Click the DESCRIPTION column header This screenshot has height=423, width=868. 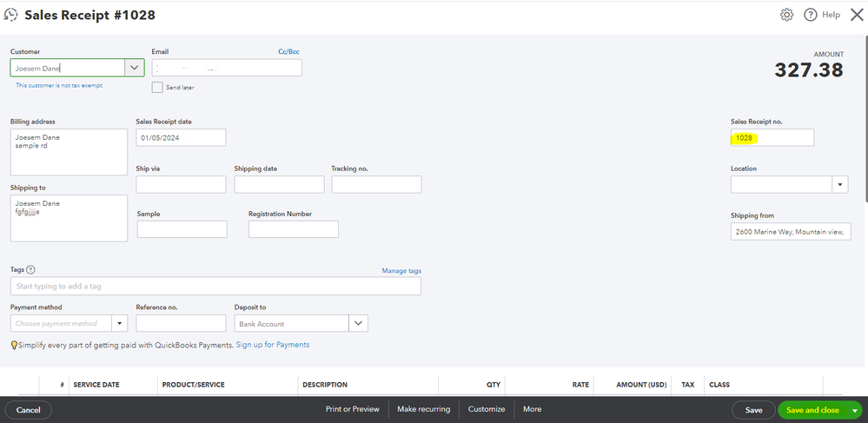coord(325,385)
